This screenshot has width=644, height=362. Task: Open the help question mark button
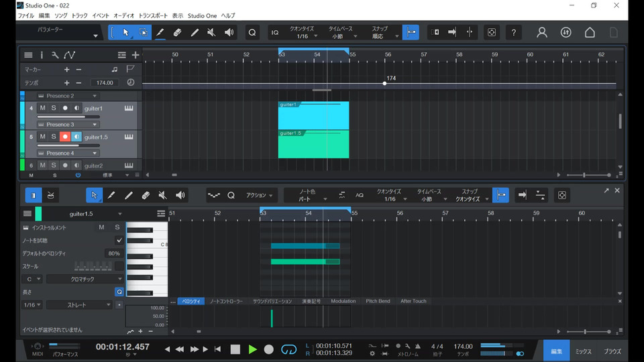click(513, 32)
